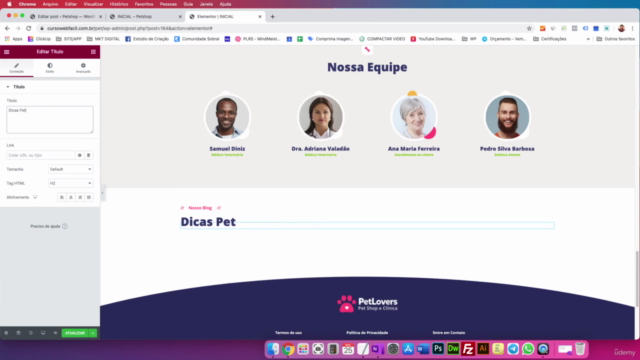
Task: Click the Entre em Contato footer link
Action: [449, 333]
